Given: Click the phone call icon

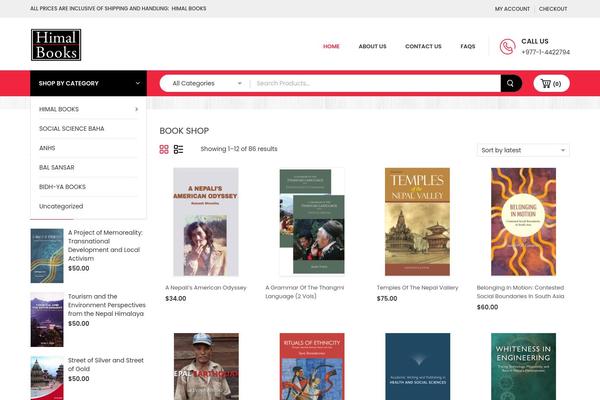Looking at the screenshot, I should (507, 47).
